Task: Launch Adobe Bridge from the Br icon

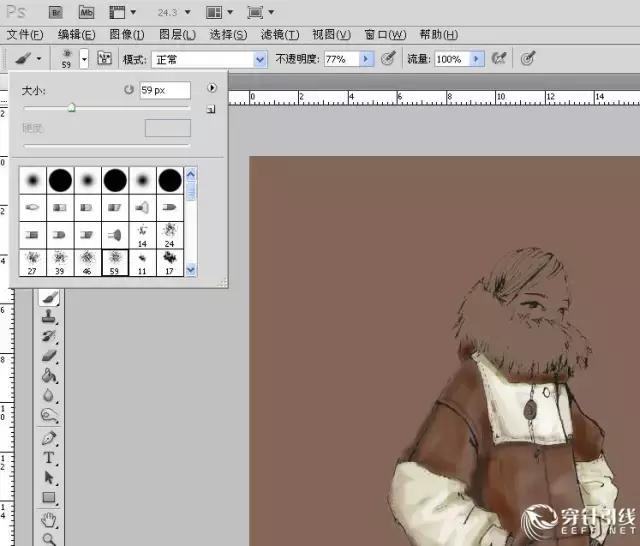Action: [56, 12]
